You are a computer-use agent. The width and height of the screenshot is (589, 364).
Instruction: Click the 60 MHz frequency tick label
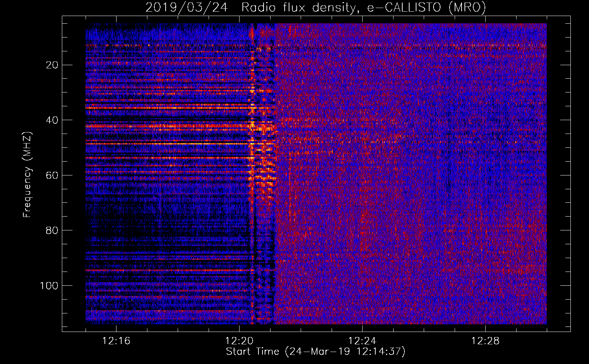coord(52,175)
